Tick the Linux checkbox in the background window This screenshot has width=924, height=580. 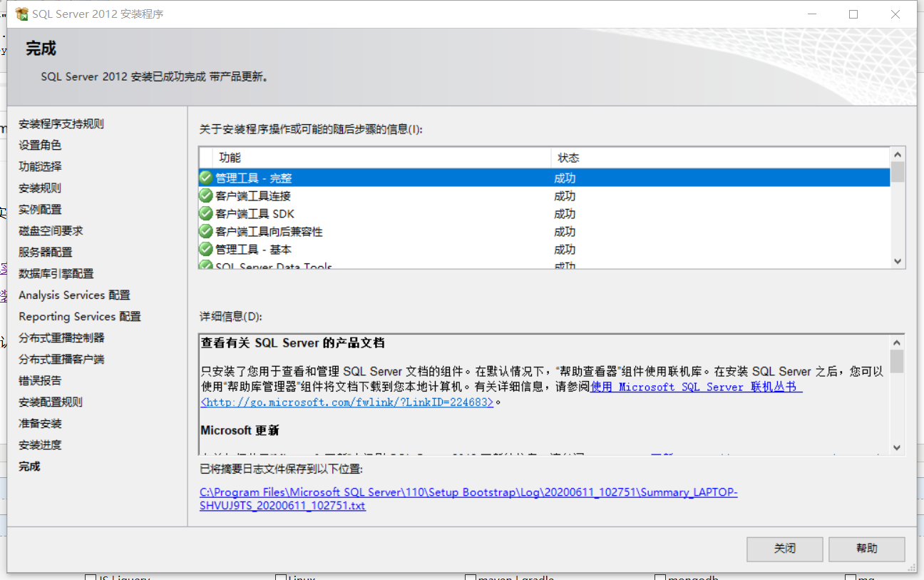[x=281, y=577]
